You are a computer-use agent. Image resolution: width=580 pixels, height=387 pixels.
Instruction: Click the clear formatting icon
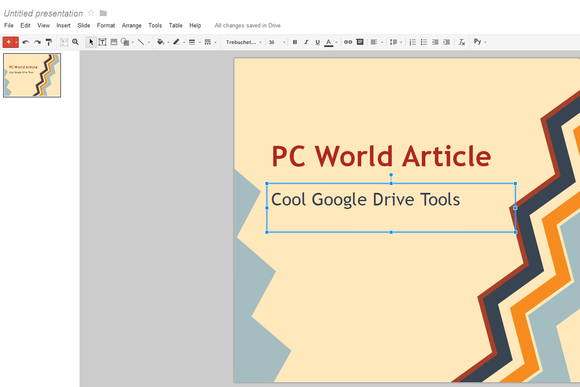tap(462, 42)
